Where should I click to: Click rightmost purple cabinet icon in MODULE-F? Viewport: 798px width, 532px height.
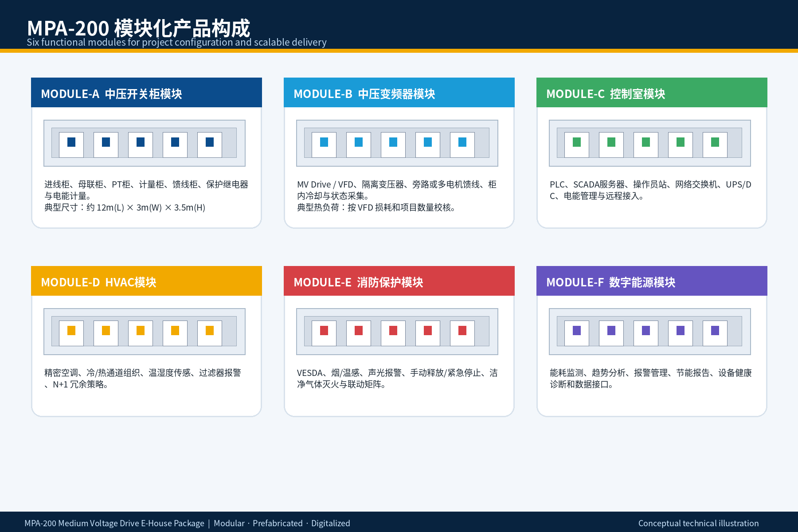point(715,333)
